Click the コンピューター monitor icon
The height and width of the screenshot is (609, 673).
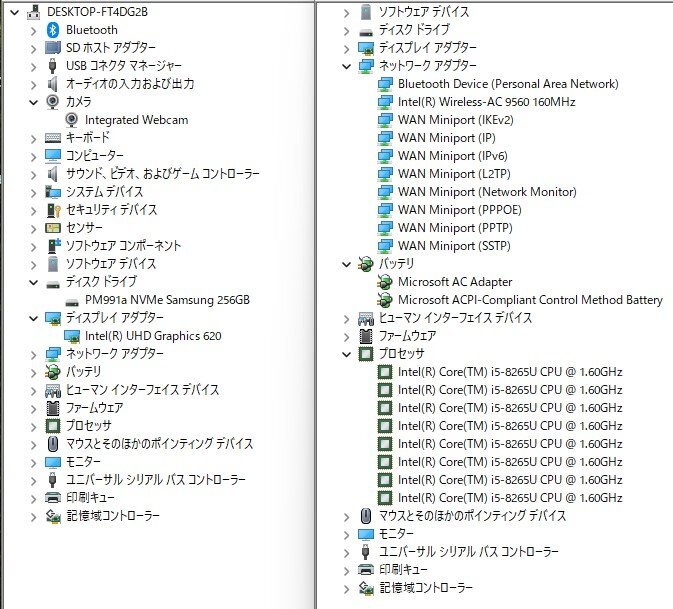pyautogui.click(x=52, y=156)
